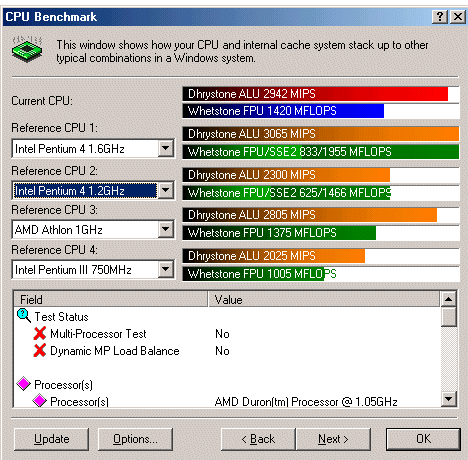Click the pink diamond beside Processor(s) header
This screenshot has height=460, width=468.
[x=24, y=384]
